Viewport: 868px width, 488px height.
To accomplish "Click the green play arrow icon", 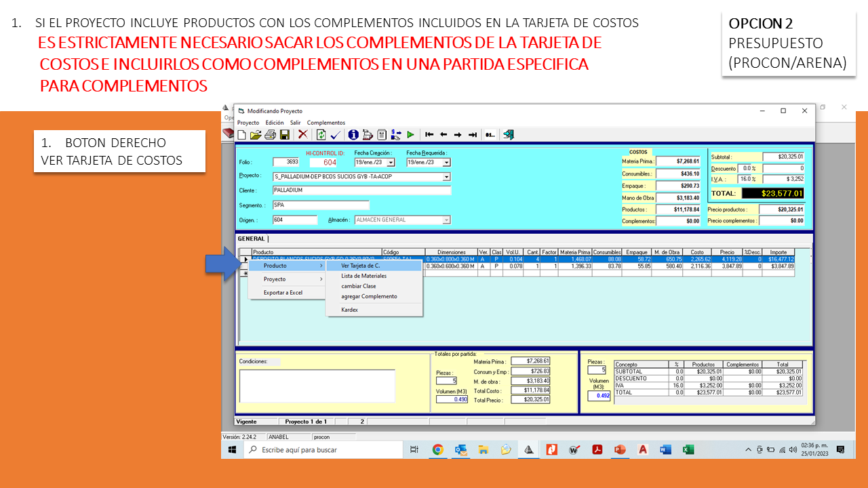I will click(x=410, y=135).
